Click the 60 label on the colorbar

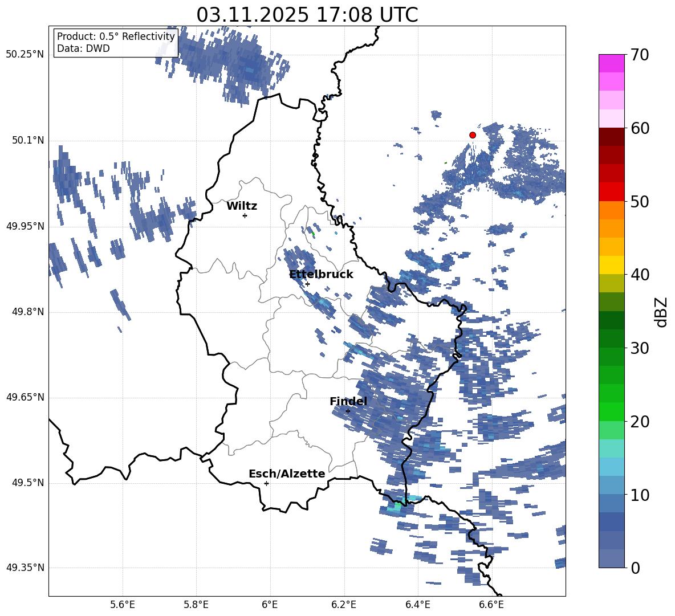[639, 128]
